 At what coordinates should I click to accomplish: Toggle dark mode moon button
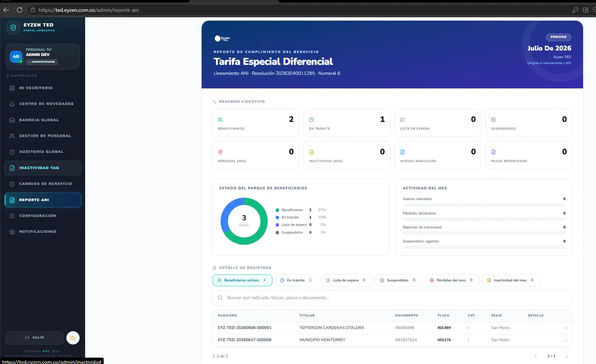(x=73, y=338)
